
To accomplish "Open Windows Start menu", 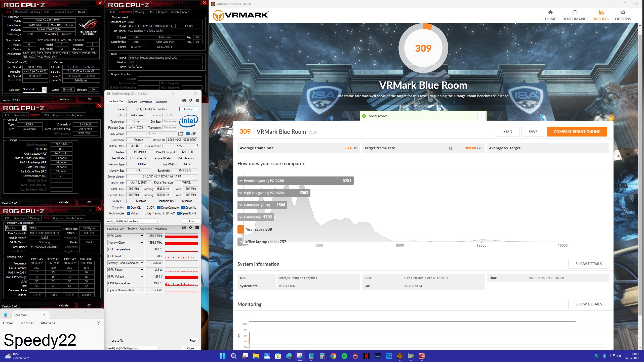I will (x=222, y=356).
